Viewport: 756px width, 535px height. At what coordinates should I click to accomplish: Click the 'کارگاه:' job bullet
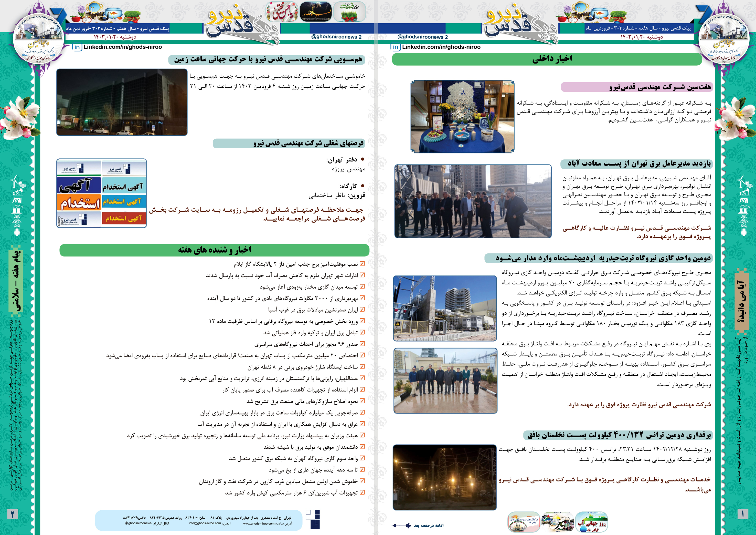click(352, 186)
